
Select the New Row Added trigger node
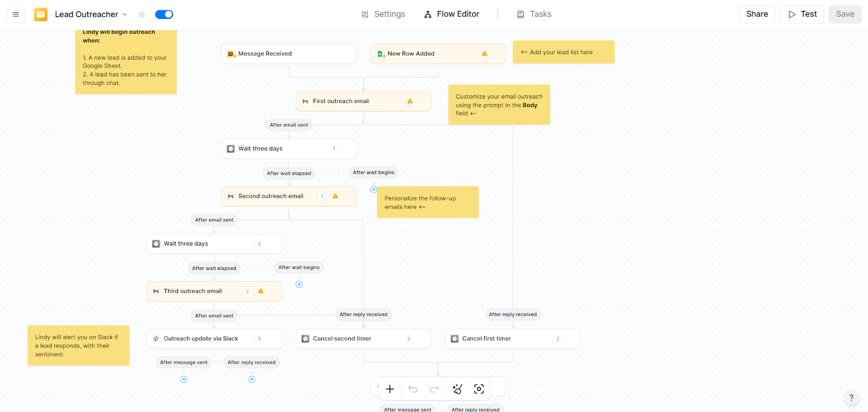pos(438,54)
